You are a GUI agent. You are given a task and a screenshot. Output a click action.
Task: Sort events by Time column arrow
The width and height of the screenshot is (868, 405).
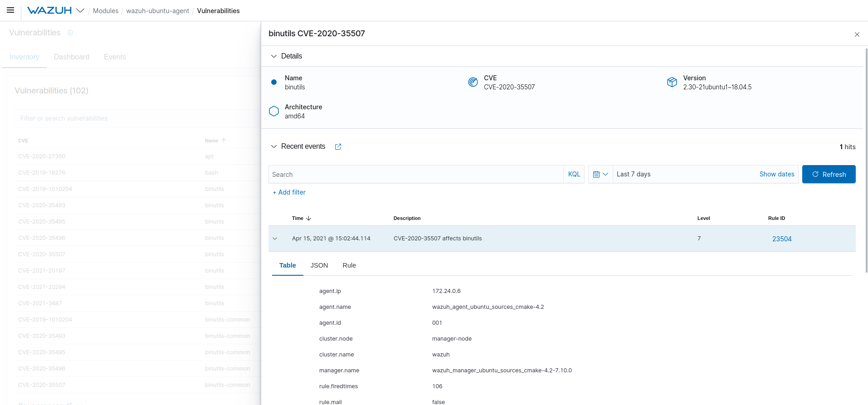click(x=308, y=218)
